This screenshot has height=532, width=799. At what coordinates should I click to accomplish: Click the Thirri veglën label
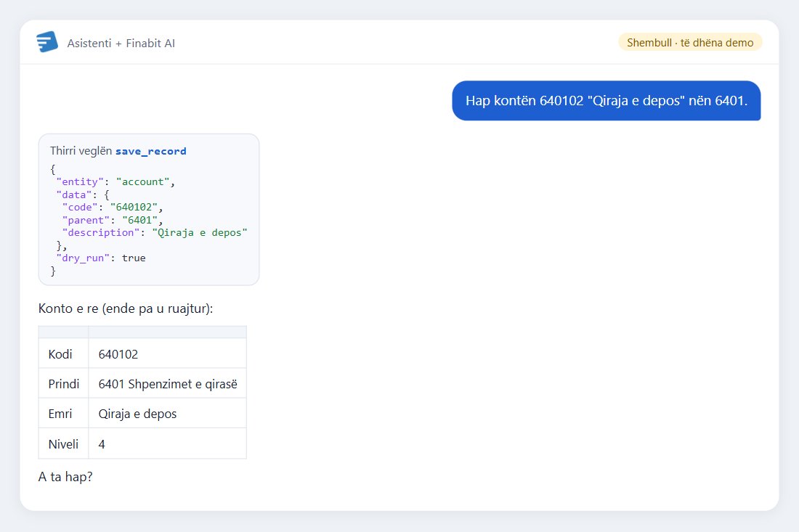coord(81,151)
